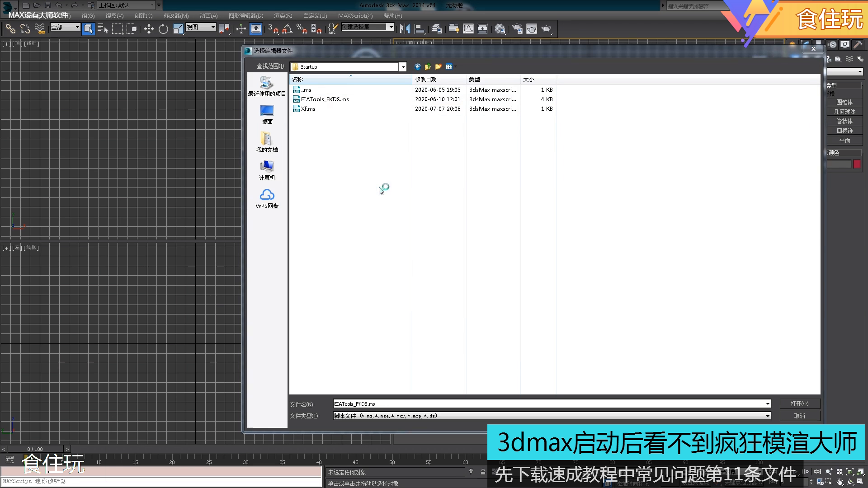Open Render Setup
This screenshot has width=868, height=488.
[x=517, y=29]
